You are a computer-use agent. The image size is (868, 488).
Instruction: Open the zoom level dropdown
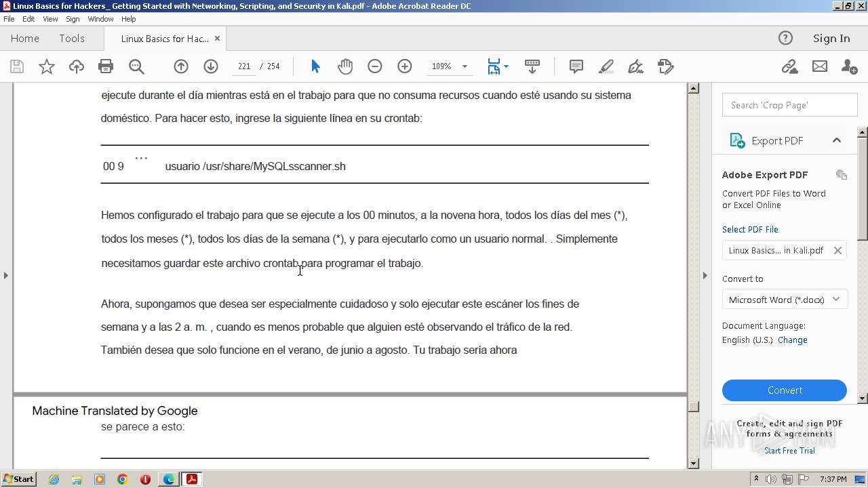(465, 66)
